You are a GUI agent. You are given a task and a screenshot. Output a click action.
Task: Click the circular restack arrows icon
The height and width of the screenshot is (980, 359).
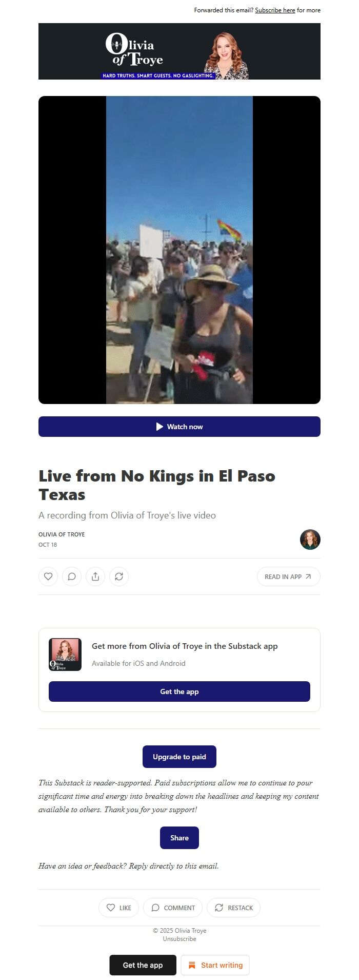click(x=119, y=577)
